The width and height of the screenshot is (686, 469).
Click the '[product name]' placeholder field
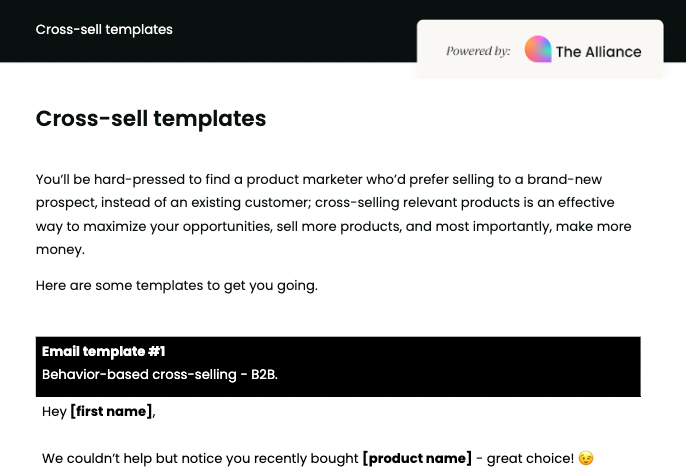tap(416, 458)
